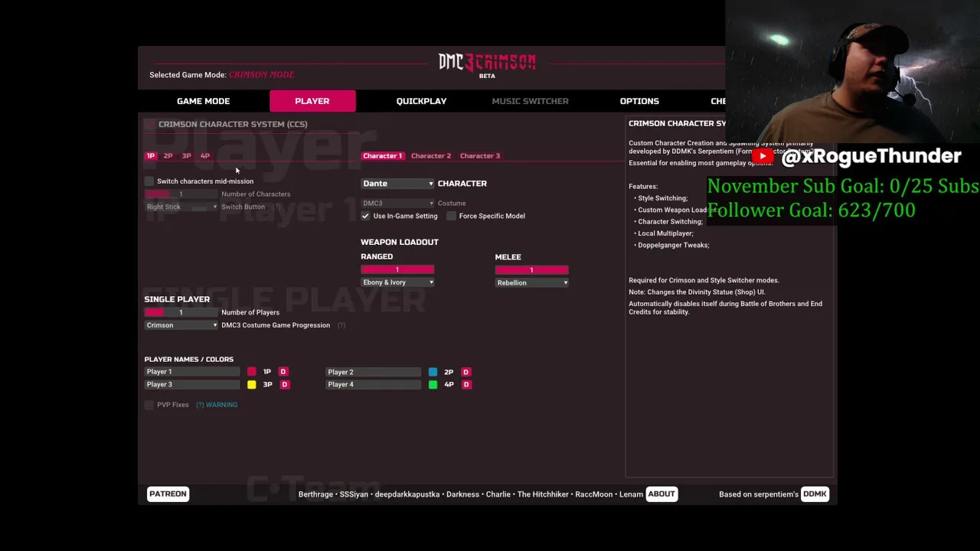Open the Right Stick switch button dropdown
The image size is (980, 551).
click(x=181, y=207)
